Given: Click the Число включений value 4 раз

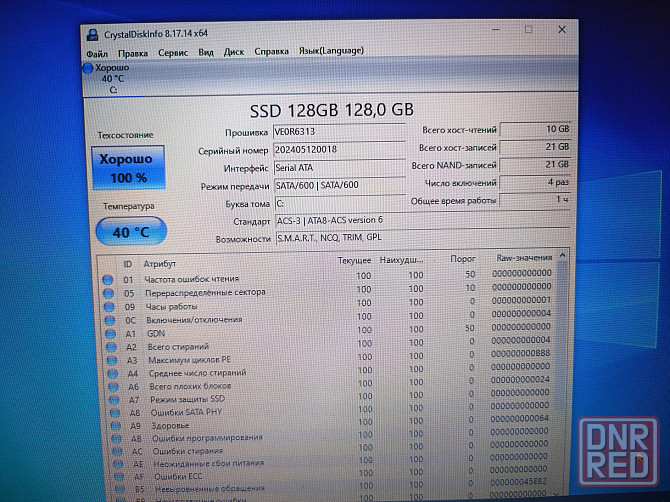Looking at the screenshot, I should (x=535, y=182).
